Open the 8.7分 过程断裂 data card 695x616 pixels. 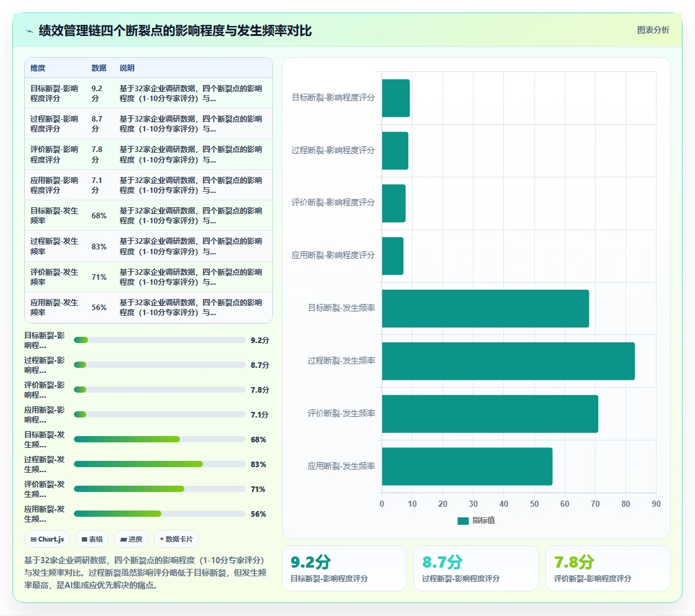click(476, 568)
